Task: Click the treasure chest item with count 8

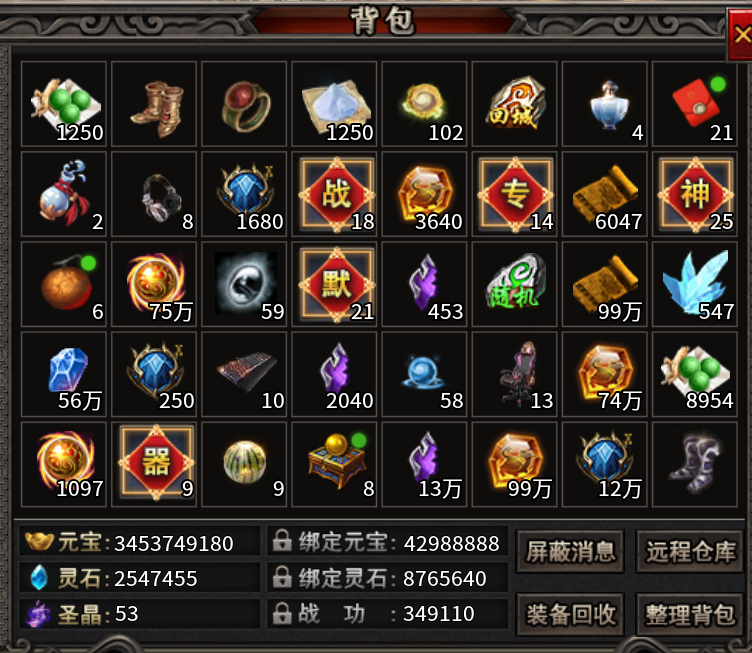Action: click(334, 464)
